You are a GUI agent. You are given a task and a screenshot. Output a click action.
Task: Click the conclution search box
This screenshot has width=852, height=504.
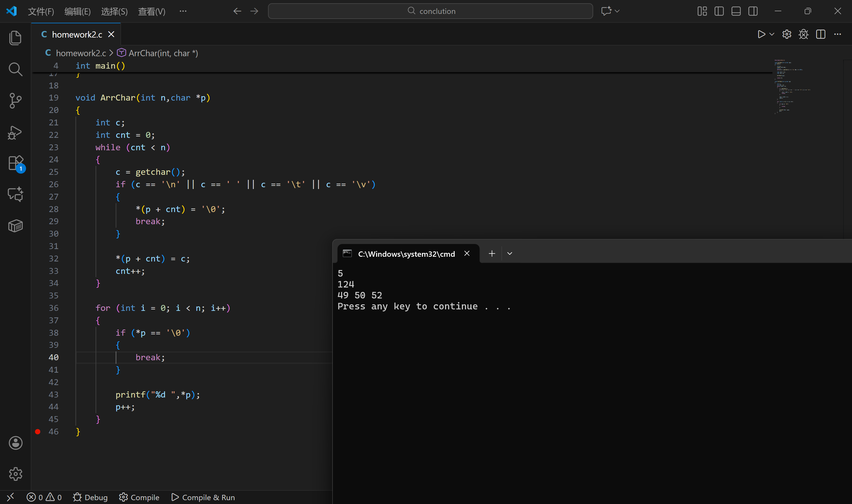(430, 11)
